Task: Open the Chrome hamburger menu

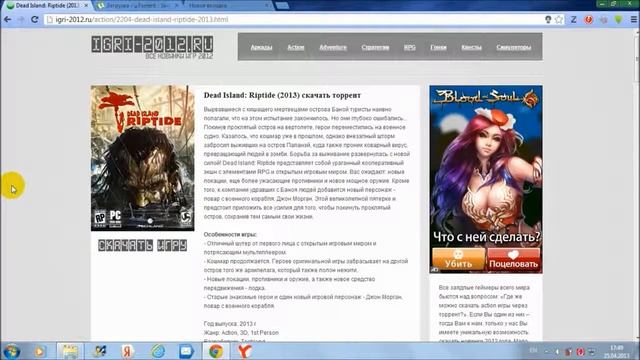Action: [x=634, y=20]
